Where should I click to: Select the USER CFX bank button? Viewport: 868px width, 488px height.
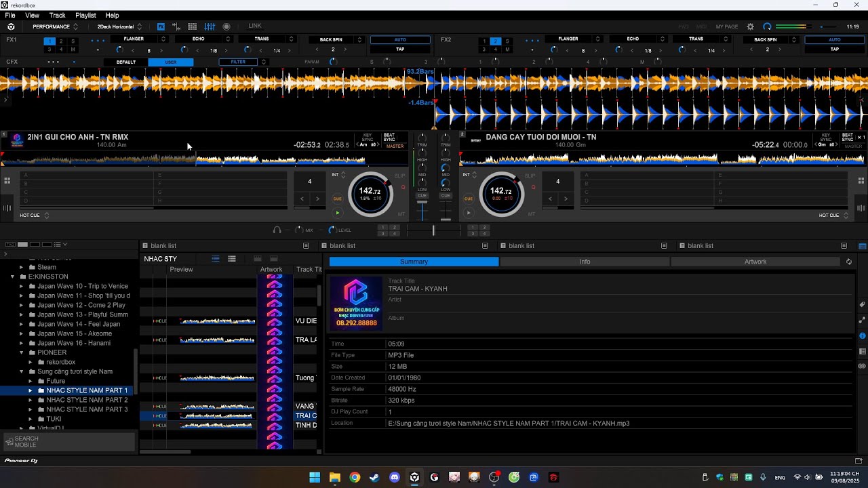pyautogui.click(x=171, y=62)
